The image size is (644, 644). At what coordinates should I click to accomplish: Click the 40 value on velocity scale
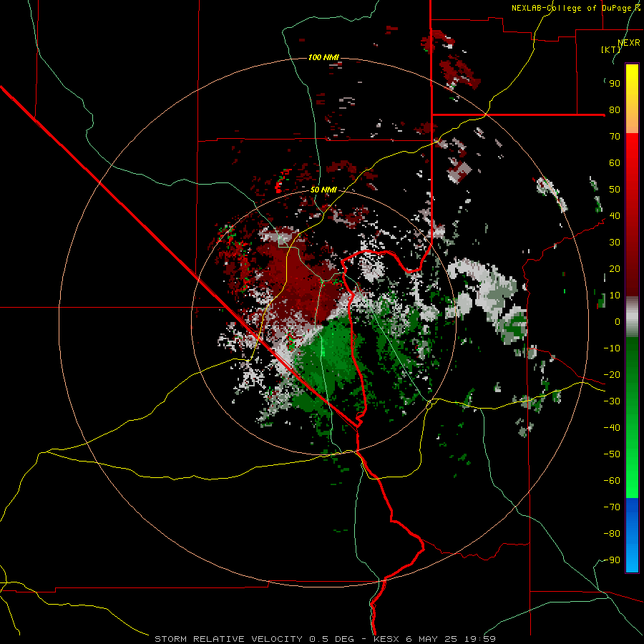tap(615, 216)
